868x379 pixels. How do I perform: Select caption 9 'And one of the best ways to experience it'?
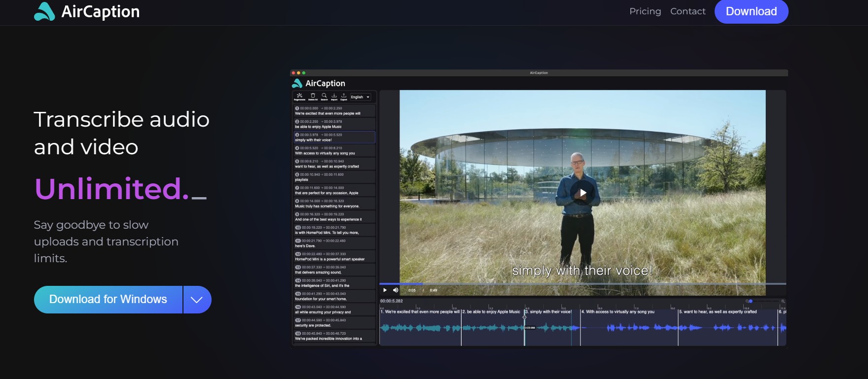335,217
